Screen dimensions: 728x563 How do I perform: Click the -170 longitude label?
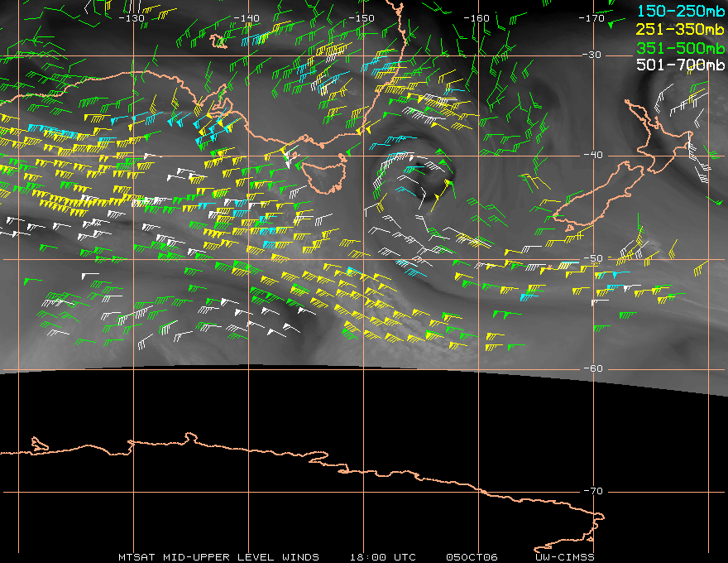pyautogui.click(x=591, y=18)
